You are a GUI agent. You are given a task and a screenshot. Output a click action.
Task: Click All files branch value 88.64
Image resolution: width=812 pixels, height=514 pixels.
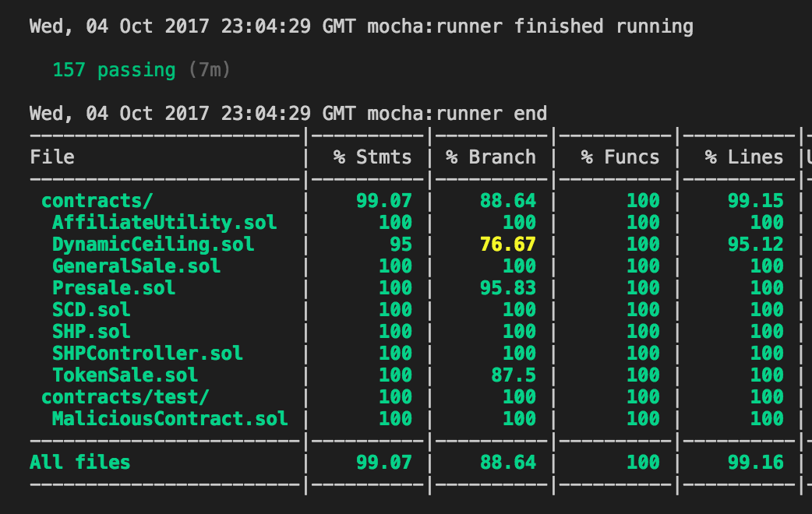508,463
